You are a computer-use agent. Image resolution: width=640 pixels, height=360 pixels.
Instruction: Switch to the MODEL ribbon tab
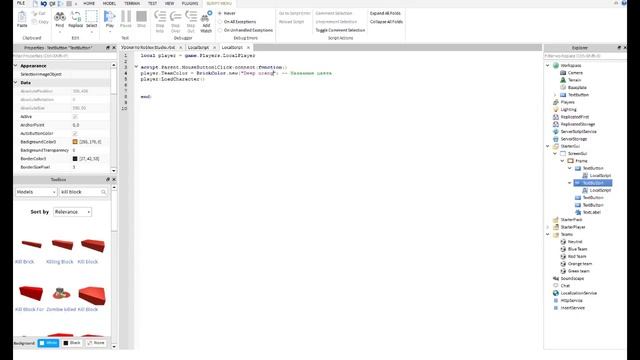click(109, 3)
